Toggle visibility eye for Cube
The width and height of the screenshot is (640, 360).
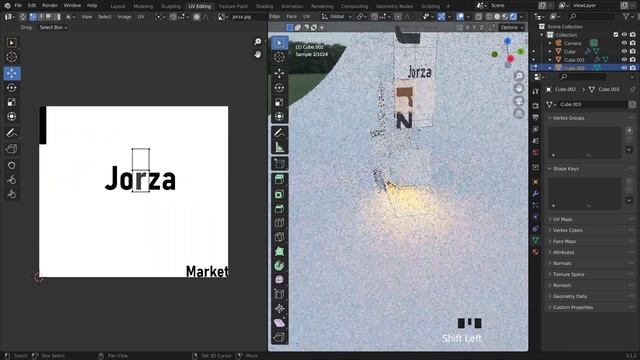click(624, 51)
